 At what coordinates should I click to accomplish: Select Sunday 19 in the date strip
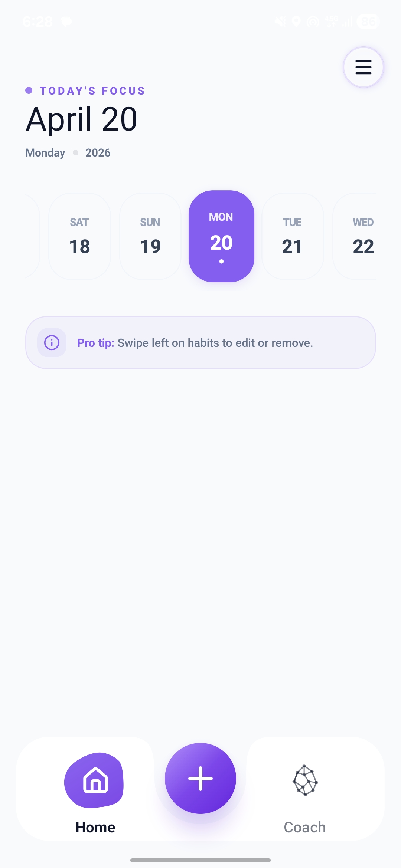click(150, 236)
